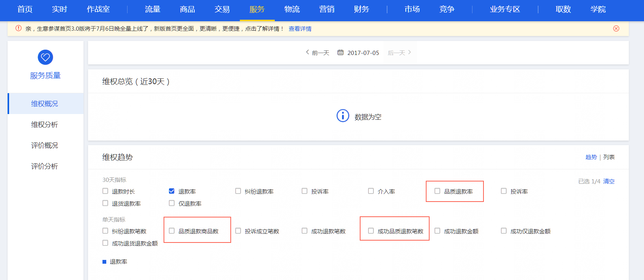Open the 市场 top menu
This screenshot has width=644, height=280.
(412, 9)
